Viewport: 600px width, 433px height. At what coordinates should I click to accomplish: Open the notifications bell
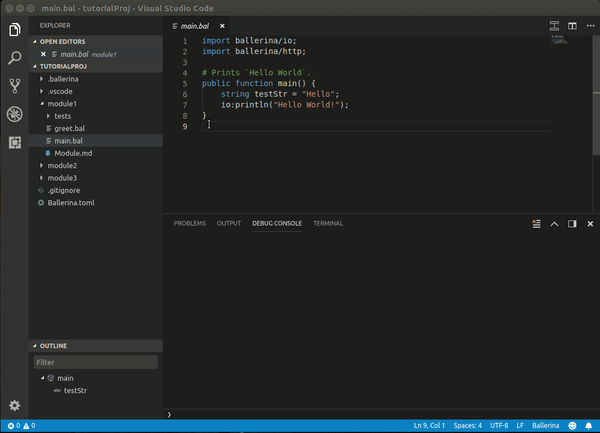(589, 425)
